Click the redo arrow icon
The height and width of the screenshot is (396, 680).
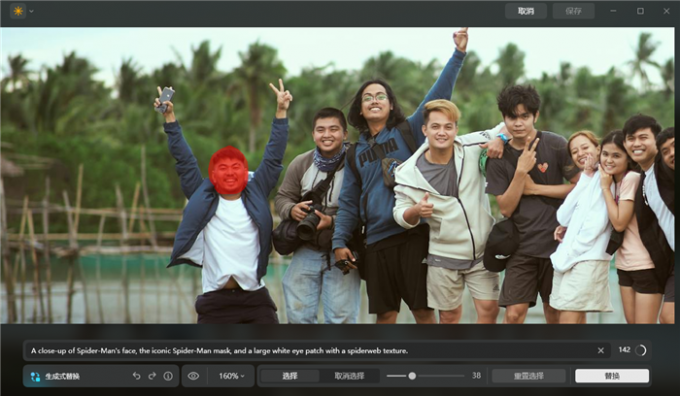point(152,376)
